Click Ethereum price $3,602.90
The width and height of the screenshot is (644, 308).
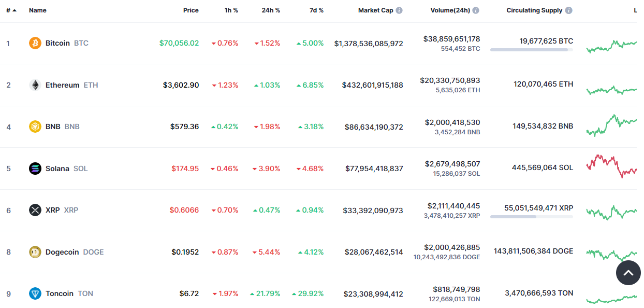(181, 85)
